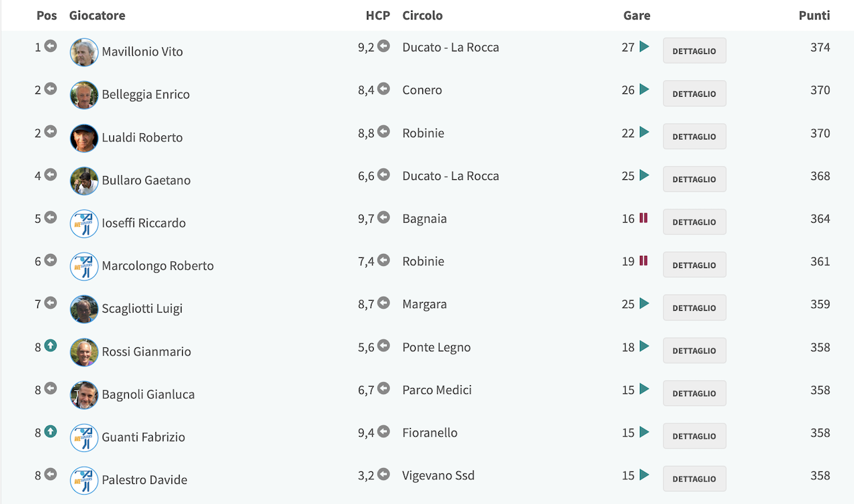Expand games triangle next to 18 for Rossi
The width and height of the screenshot is (854, 504).
[x=644, y=346]
